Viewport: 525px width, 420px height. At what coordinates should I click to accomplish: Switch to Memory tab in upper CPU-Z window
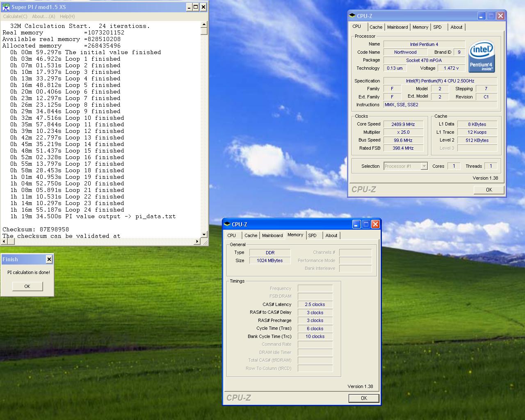pos(420,27)
